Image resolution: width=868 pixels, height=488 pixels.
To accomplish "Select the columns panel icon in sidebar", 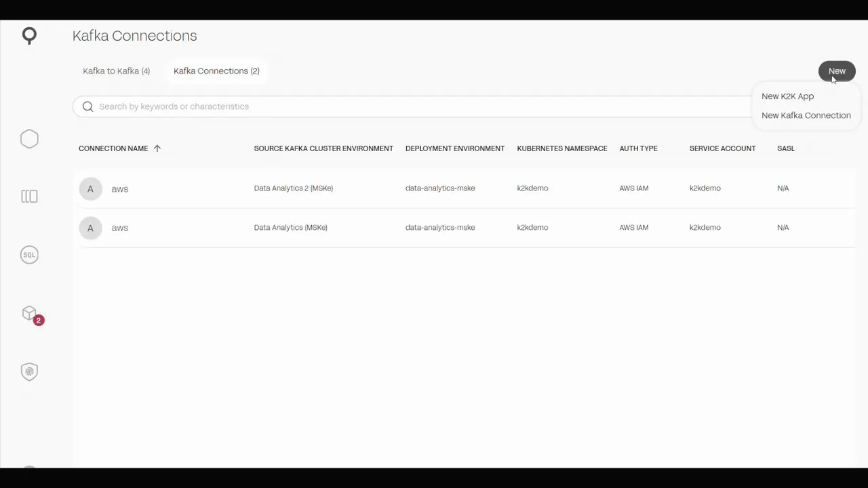I will click(x=29, y=196).
